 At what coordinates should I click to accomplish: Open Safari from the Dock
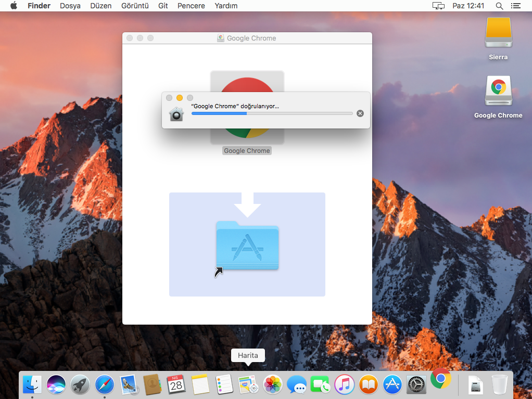tap(104, 385)
